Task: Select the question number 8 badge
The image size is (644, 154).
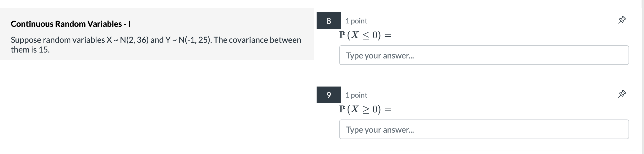Action: [x=329, y=21]
